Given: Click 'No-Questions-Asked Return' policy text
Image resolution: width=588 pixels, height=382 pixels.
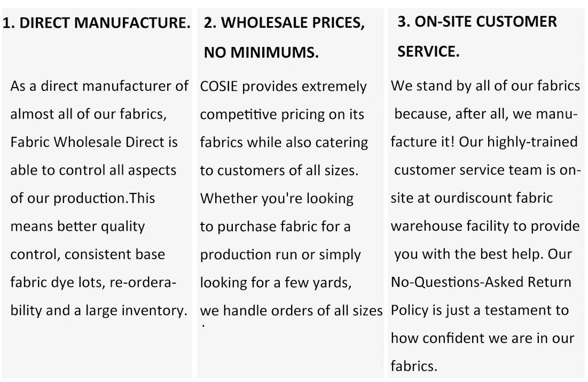Looking at the screenshot, I should (481, 282).
